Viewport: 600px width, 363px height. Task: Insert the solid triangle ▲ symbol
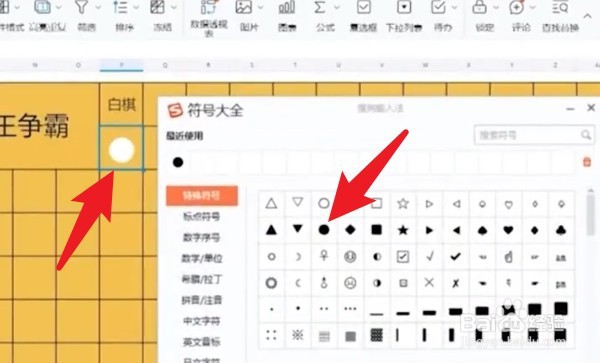(271, 230)
